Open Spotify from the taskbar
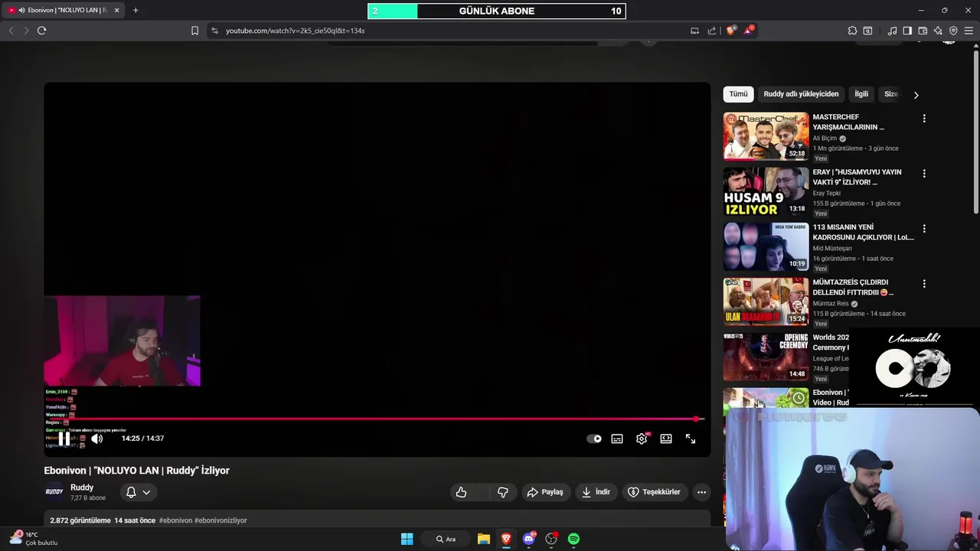The width and height of the screenshot is (980, 551). point(573,539)
